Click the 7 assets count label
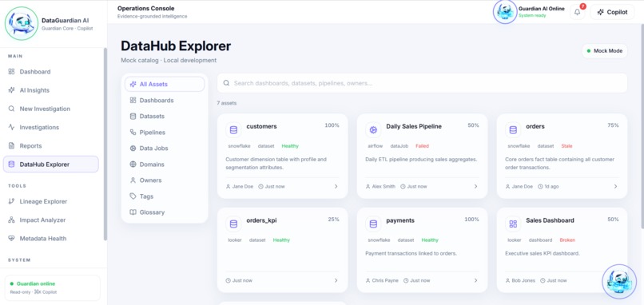 (227, 103)
